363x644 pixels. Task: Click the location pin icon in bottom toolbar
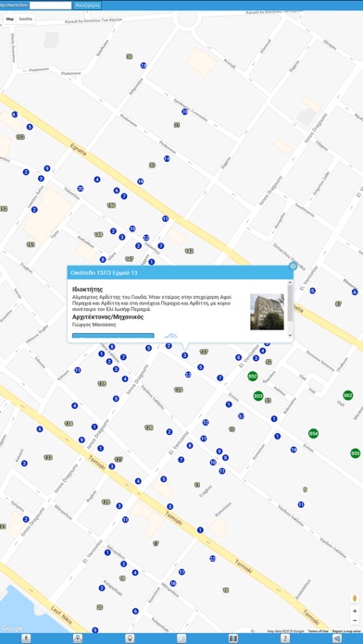[x=130, y=638]
